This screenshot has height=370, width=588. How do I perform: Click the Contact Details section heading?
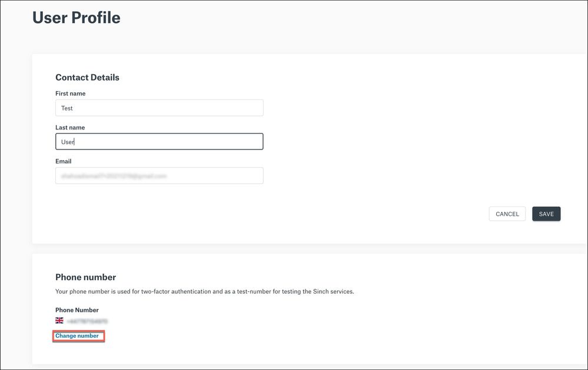coord(87,77)
